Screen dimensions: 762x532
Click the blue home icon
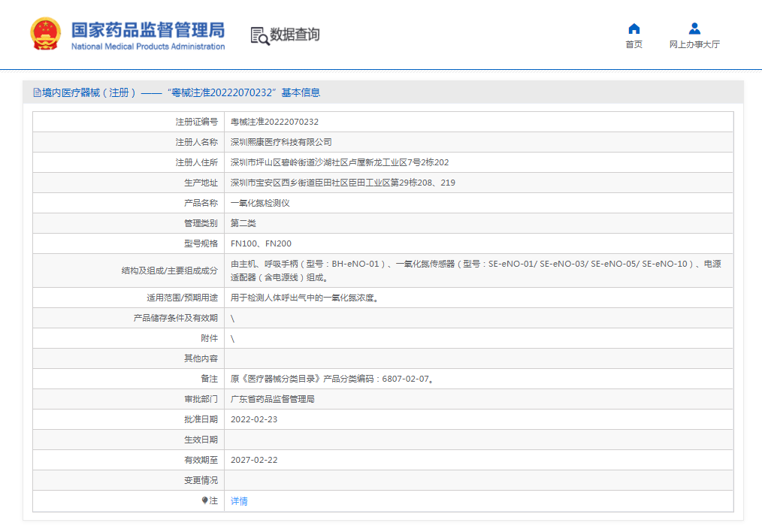pyautogui.click(x=633, y=29)
